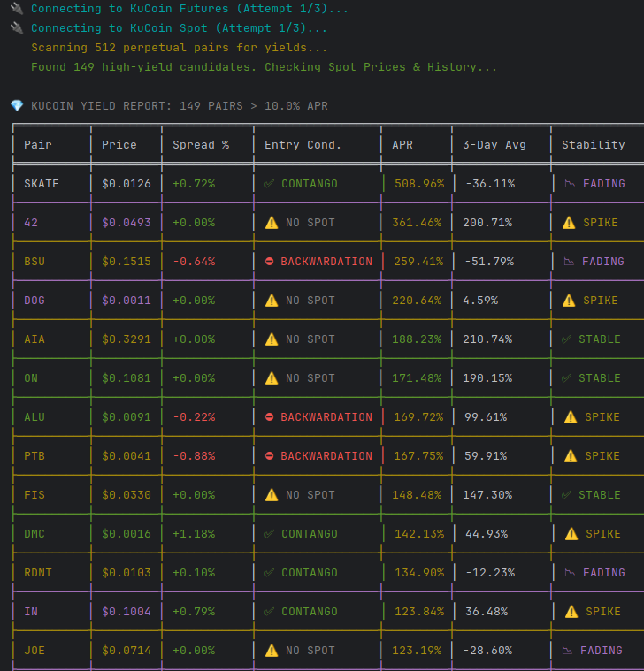Click the falling chart icon in SKATE's FADING cell
The width and height of the screenshot is (644, 671).
pos(570,184)
